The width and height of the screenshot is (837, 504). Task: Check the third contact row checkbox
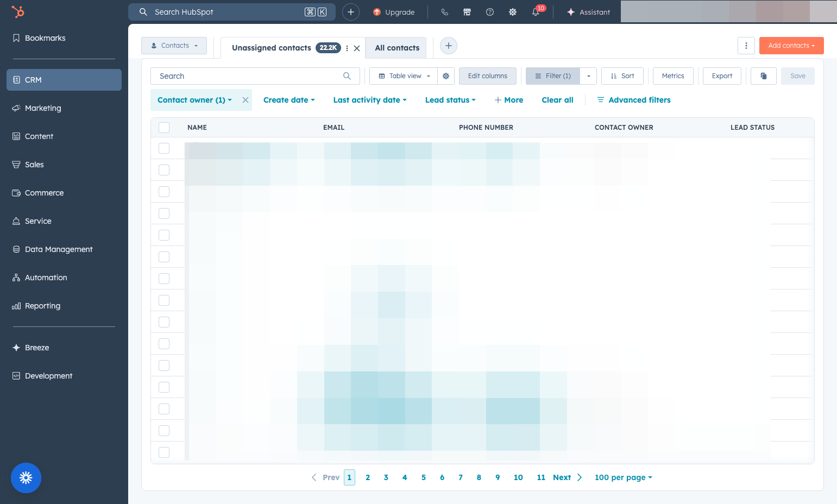[x=164, y=192]
